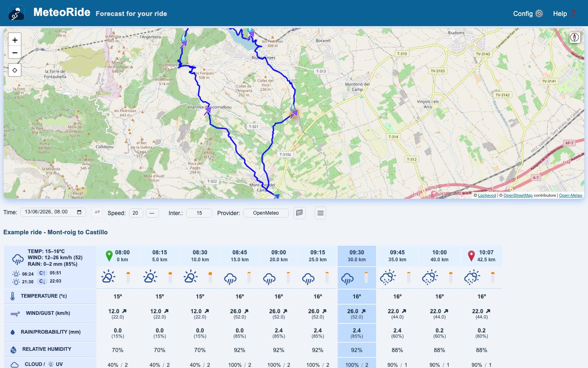
Task: Click the red finish pin at 10:07
Action: tap(471, 256)
